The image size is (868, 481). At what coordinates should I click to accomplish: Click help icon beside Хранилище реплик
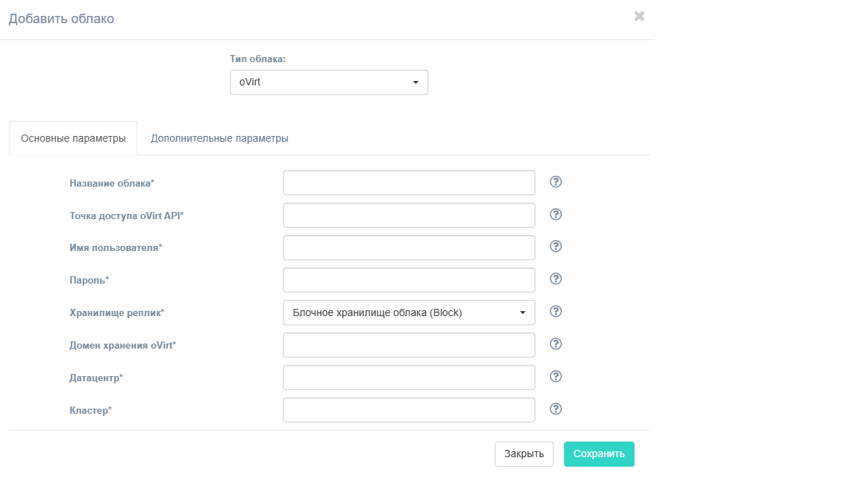click(x=556, y=312)
